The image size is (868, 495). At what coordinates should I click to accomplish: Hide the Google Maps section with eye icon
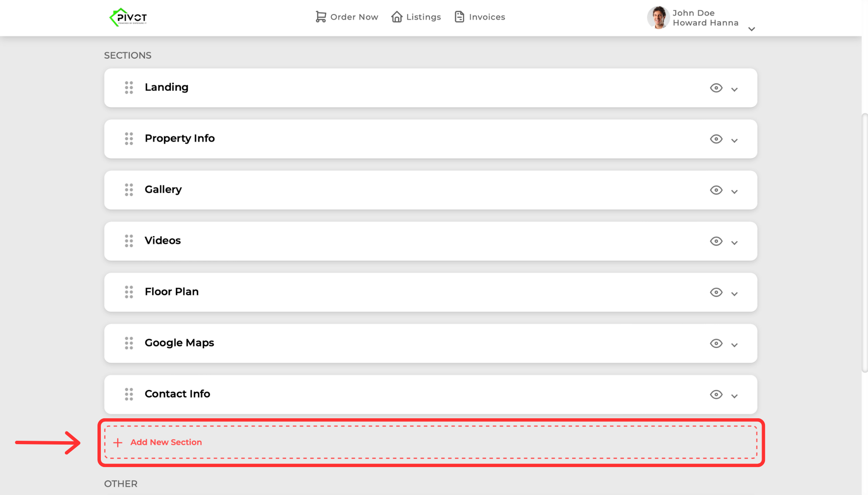(716, 343)
